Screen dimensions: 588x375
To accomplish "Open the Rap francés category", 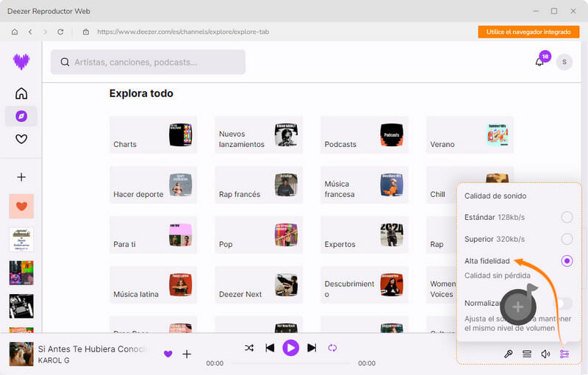I will pos(259,185).
